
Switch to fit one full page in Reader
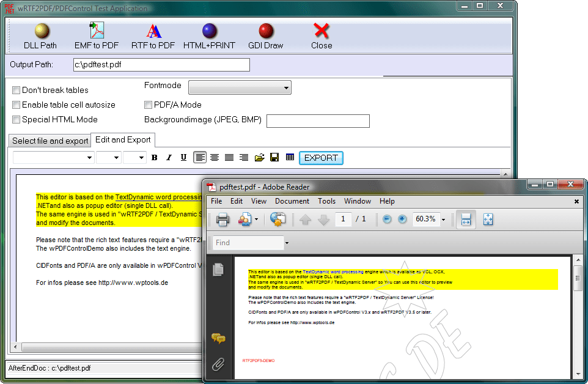tap(488, 220)
